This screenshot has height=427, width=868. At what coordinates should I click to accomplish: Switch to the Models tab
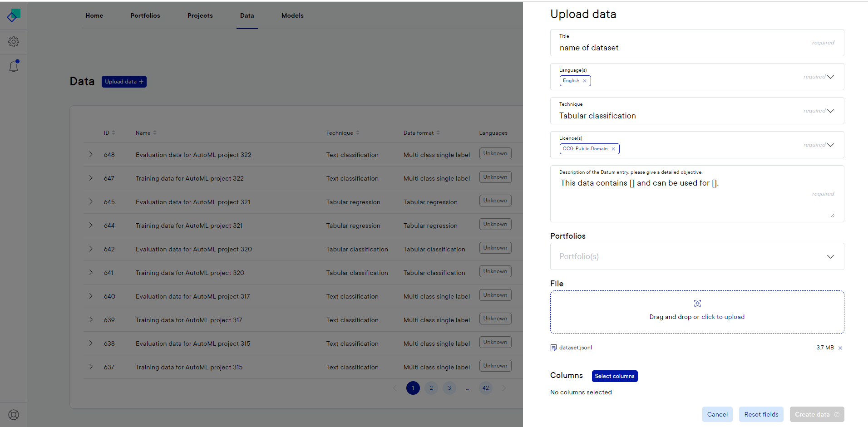point(292,15)
